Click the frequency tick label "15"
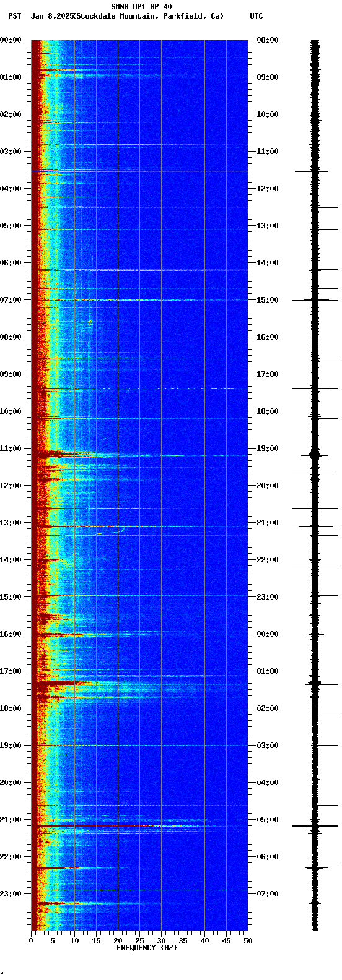 pyautogui.click(x=96, y=941)
